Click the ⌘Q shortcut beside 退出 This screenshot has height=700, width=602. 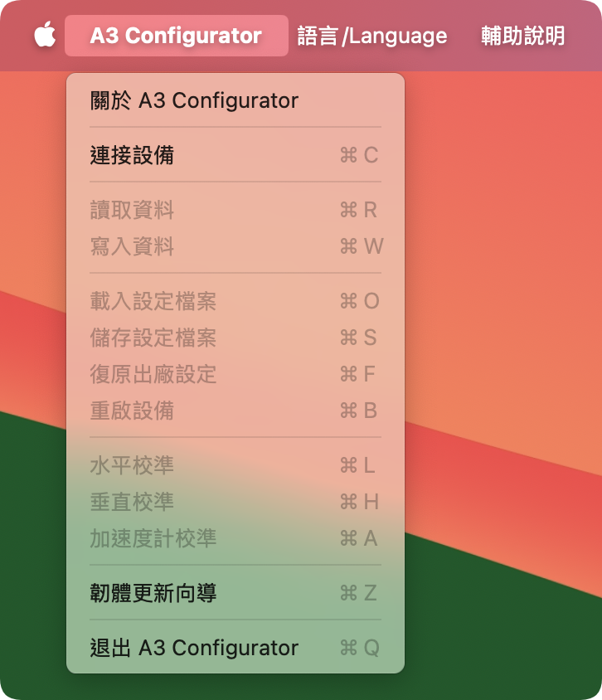[359, 648]
